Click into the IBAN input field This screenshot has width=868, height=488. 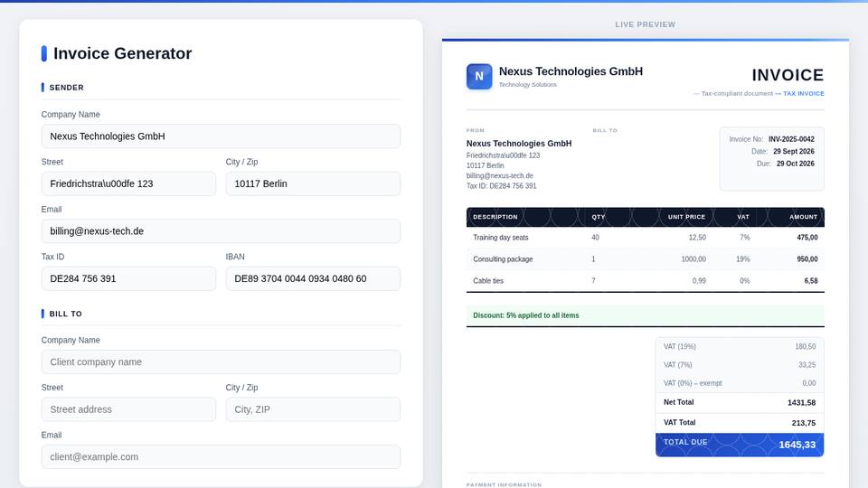coord(313,279)
